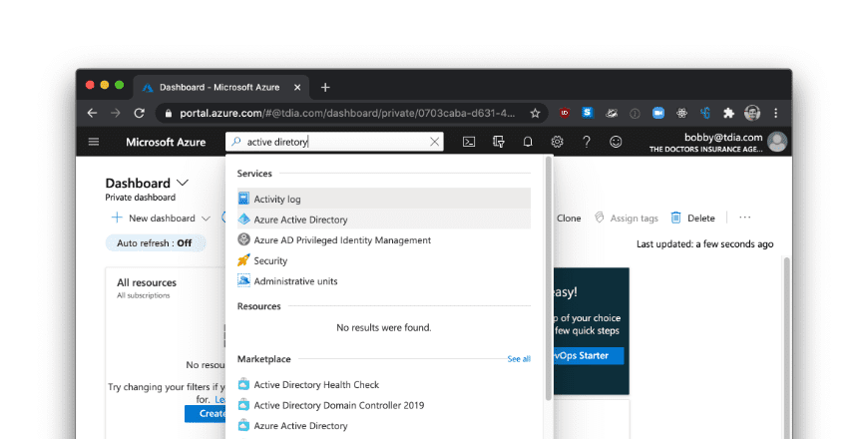Click the Privileged Identity Management icon

[243, 239]
